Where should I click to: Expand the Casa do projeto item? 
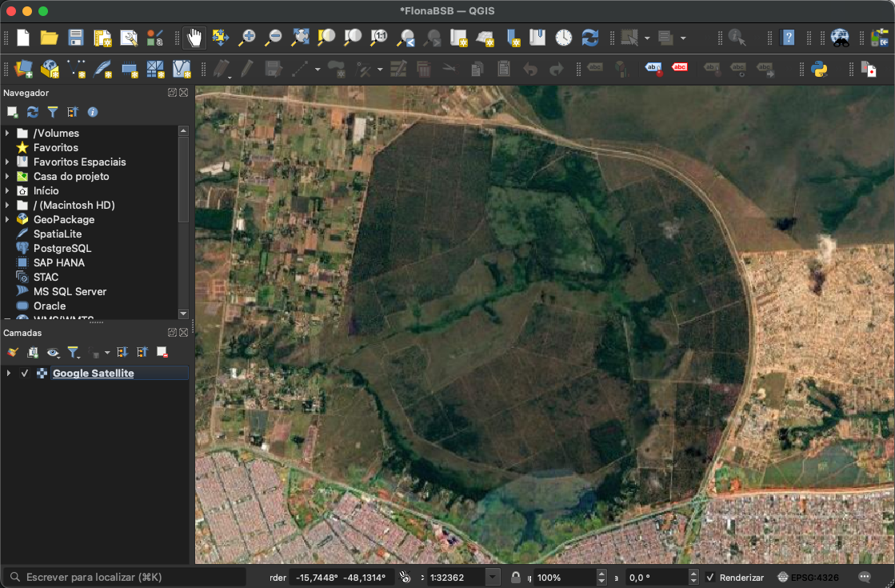pos(7,176)
